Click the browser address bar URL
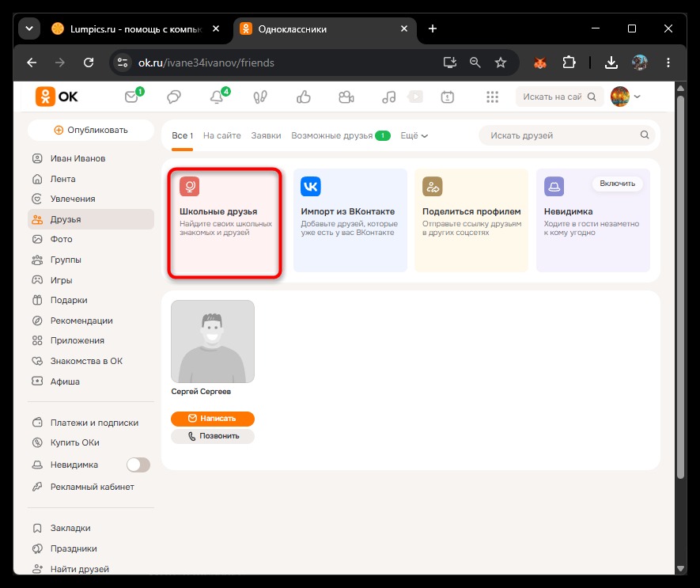700x588 pixels. (206, 63)
